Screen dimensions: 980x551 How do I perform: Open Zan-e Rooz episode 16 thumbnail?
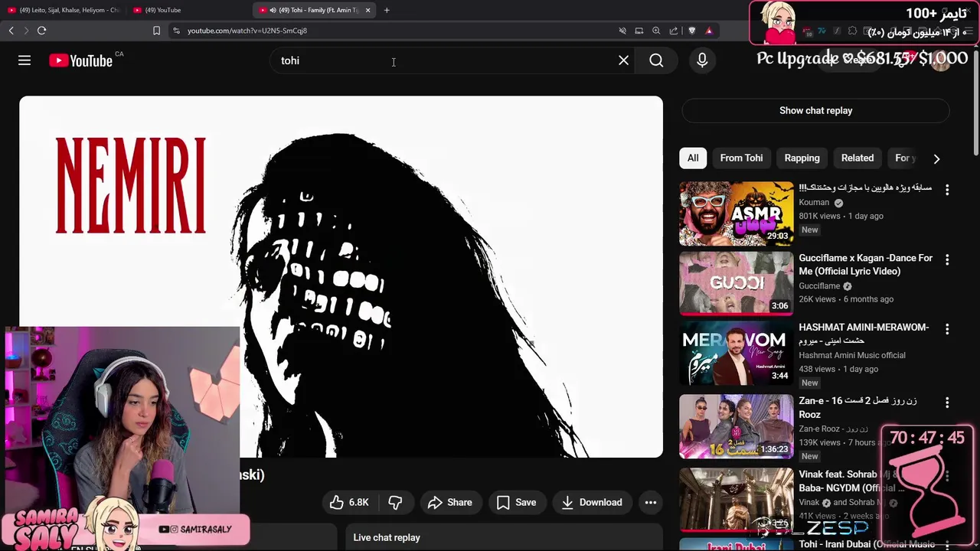[737, 426]
